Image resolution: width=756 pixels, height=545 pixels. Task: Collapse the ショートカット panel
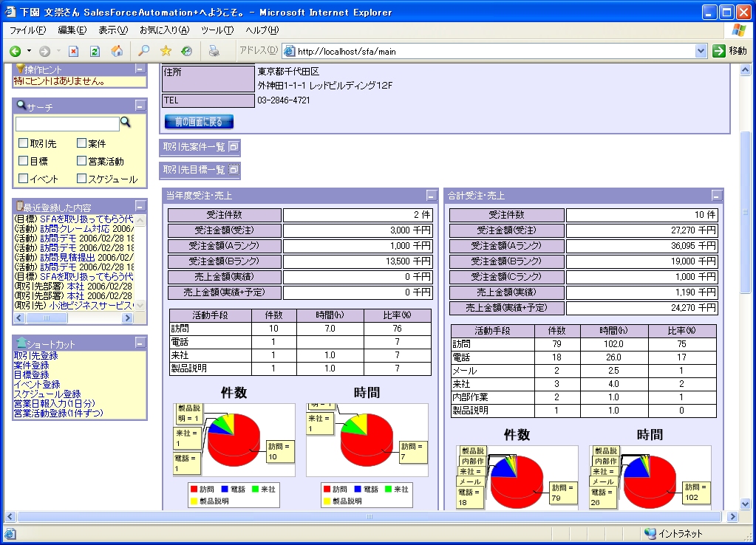(140, 343)
